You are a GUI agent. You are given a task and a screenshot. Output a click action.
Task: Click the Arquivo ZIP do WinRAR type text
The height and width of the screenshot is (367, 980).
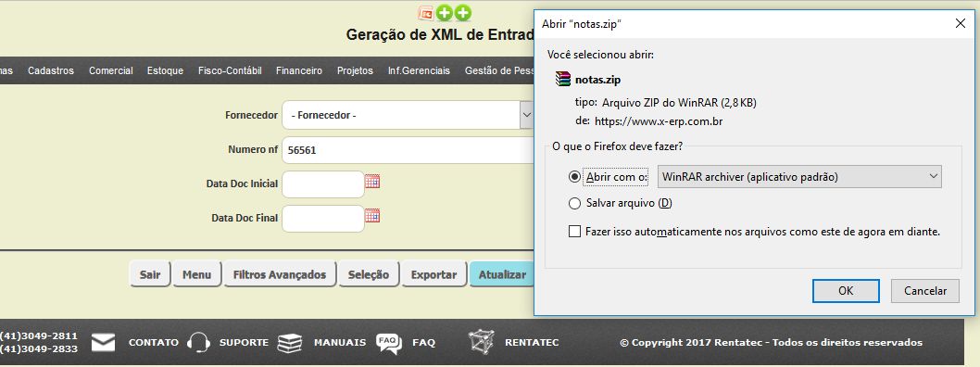pos(679,103)
